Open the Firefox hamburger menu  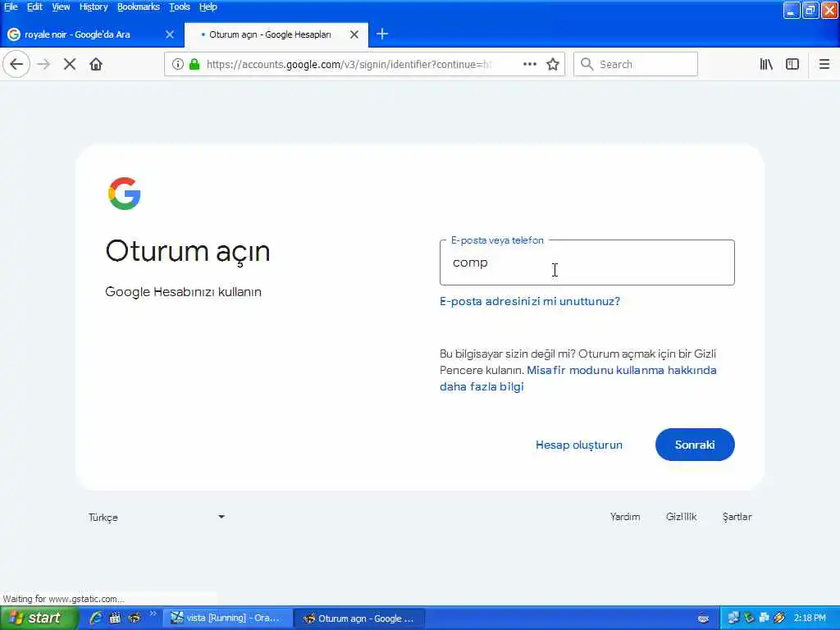click(824, 64)
